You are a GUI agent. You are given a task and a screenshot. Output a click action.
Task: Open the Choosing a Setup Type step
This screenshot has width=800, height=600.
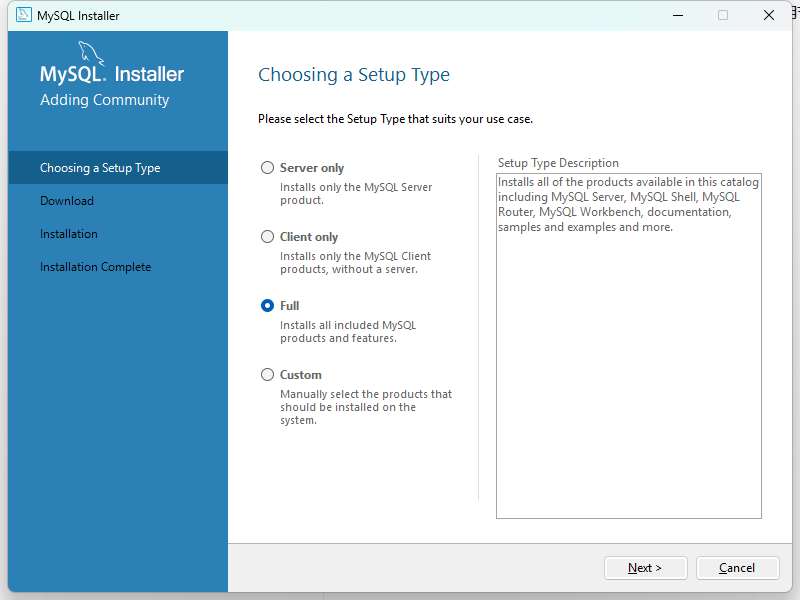[118, 168]
